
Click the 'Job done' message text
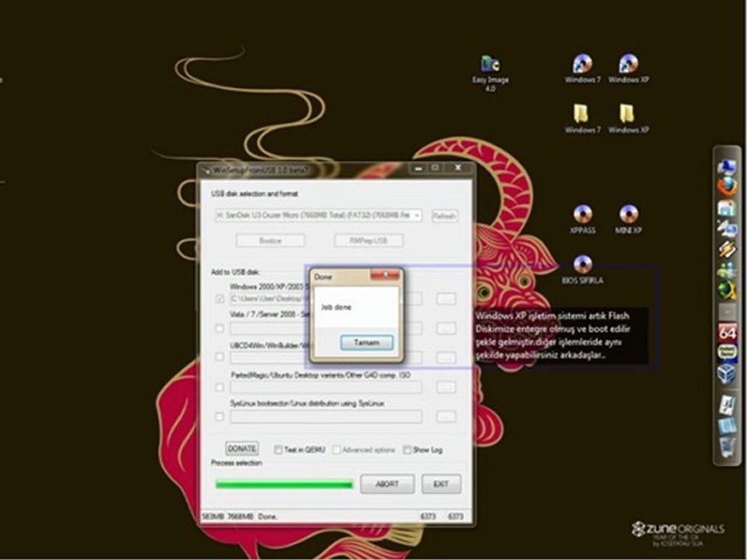click(336, 307)
